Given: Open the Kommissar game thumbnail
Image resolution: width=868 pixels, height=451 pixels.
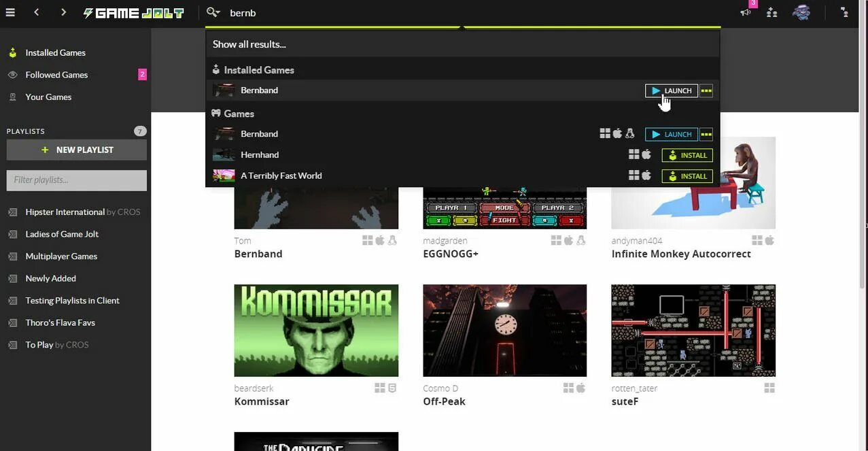Looking at the screenshot, I should coord(316,331).
